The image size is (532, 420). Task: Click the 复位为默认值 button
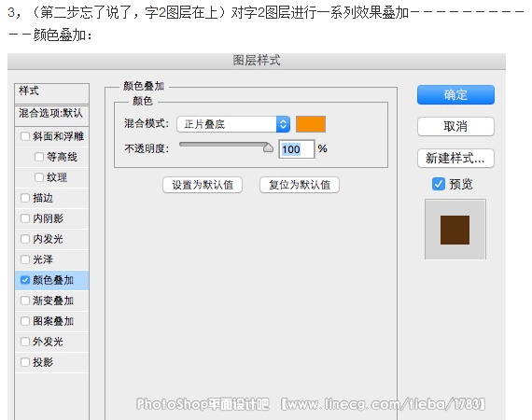pyautogui.click(x=300, y=185)
